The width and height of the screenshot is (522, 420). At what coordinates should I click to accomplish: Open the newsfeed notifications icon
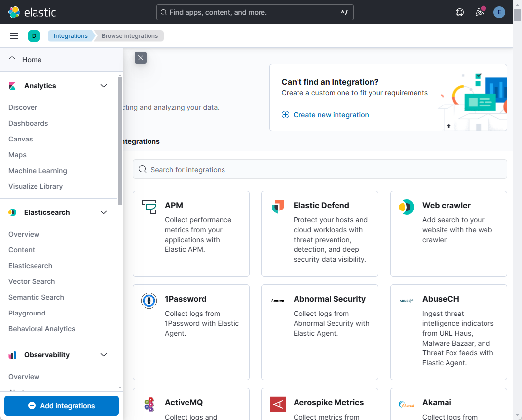479,12
